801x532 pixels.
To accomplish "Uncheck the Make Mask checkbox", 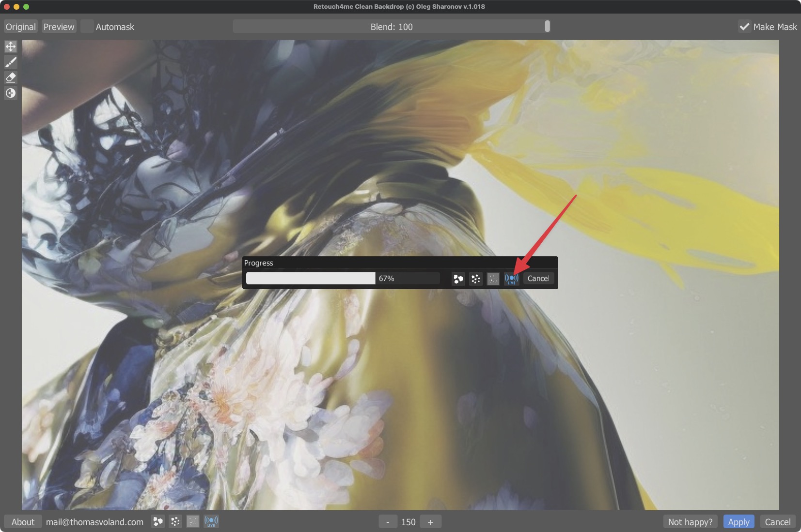I will [744, 27].
